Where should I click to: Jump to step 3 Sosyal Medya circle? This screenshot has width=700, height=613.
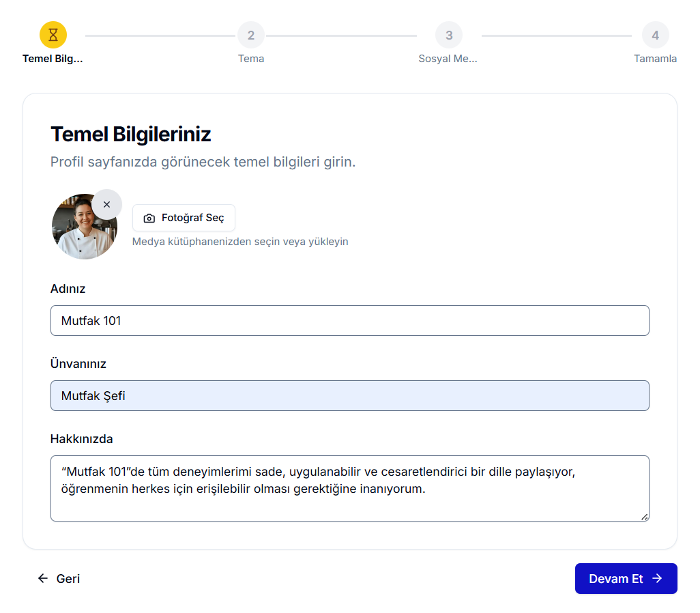[449, 35]
